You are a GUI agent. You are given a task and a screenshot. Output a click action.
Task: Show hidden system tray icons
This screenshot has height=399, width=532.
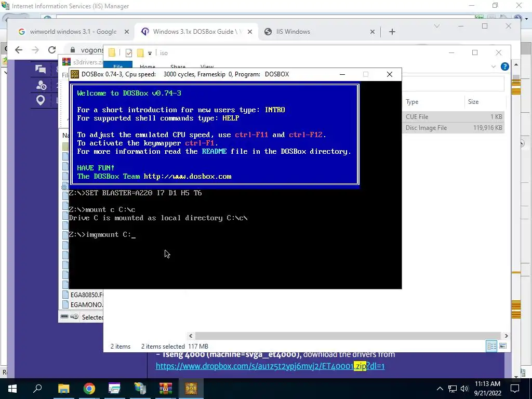pyautogui.click(x=440, y=389)
